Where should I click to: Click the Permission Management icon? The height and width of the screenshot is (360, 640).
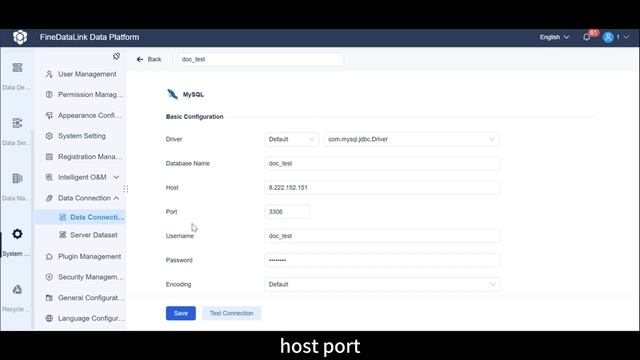tap(49, 94)
